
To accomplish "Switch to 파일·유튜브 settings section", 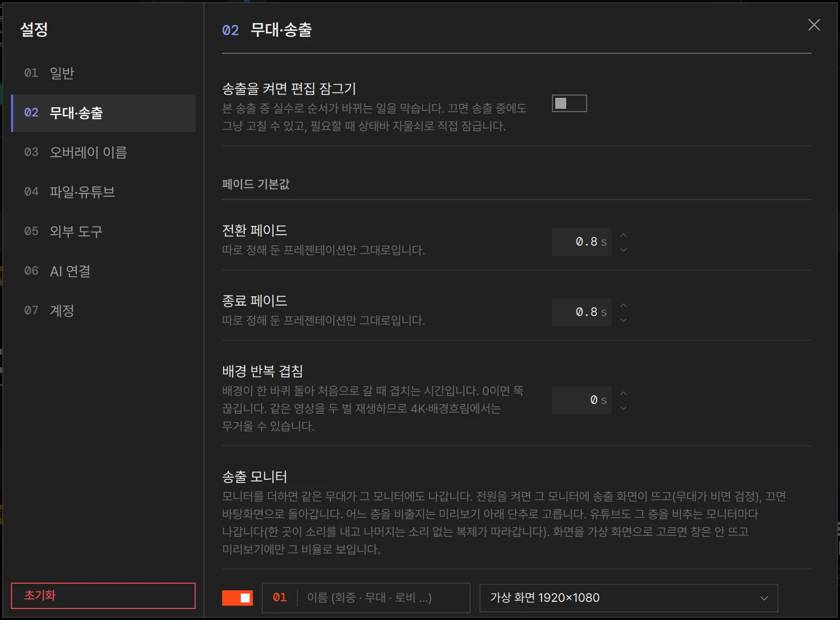I will (x=103, y=192).
